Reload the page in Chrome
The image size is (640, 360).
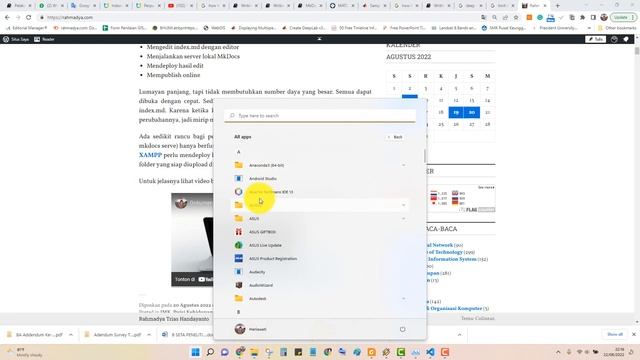point(29,18)
